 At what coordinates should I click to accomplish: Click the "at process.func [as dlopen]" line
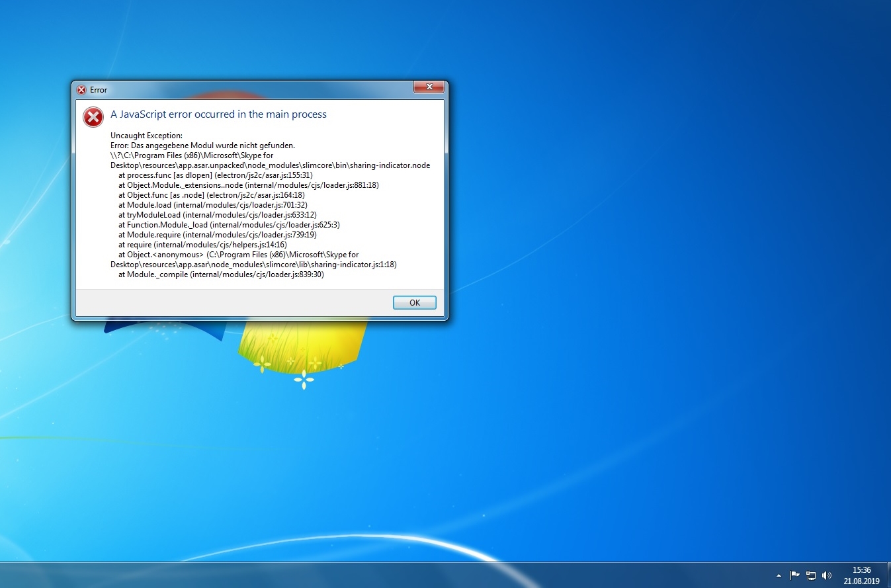coord(215,175)
